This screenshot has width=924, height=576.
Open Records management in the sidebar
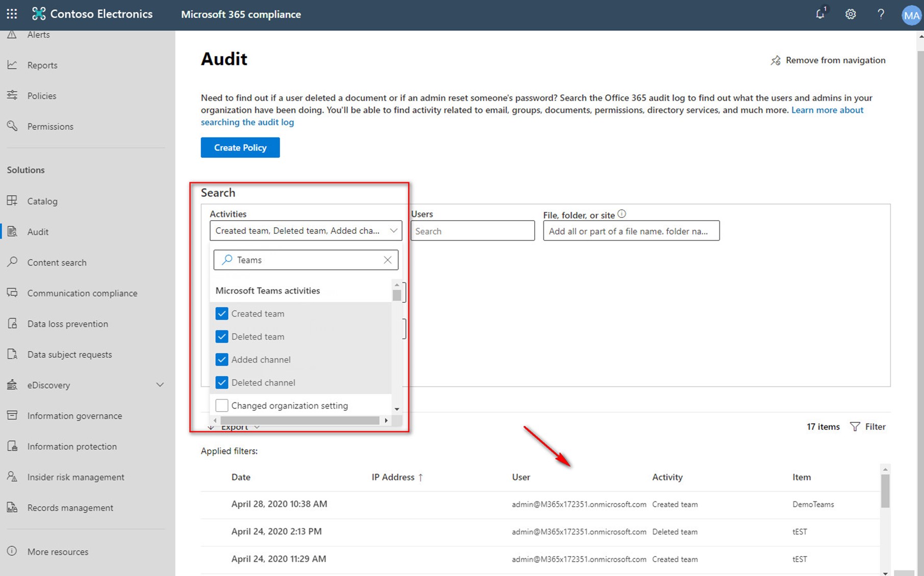(70, 508)
